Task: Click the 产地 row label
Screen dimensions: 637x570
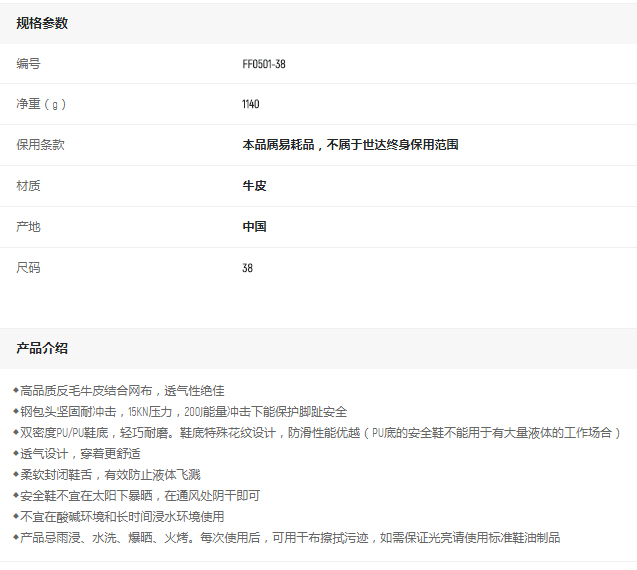Action: [28, 227]
